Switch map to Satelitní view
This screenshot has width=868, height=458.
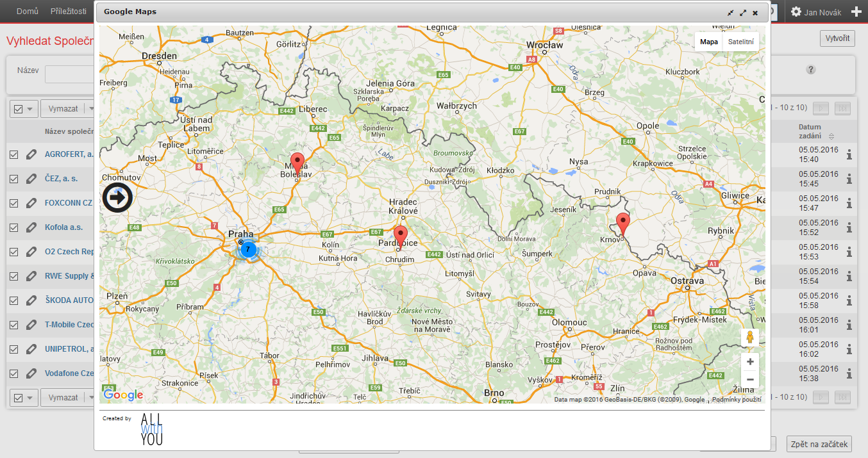(x=741, y=42)
